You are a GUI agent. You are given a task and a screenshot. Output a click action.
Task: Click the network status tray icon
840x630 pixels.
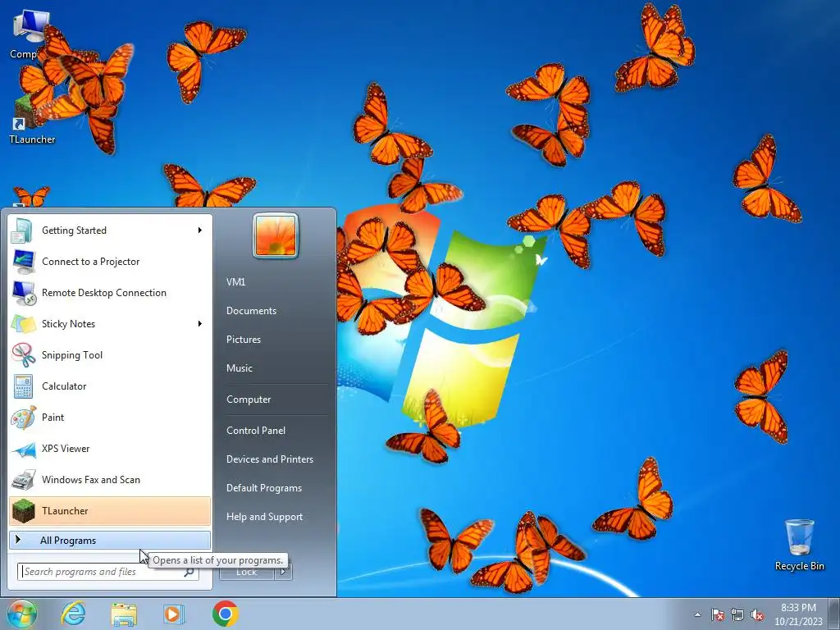coord(737,614)
